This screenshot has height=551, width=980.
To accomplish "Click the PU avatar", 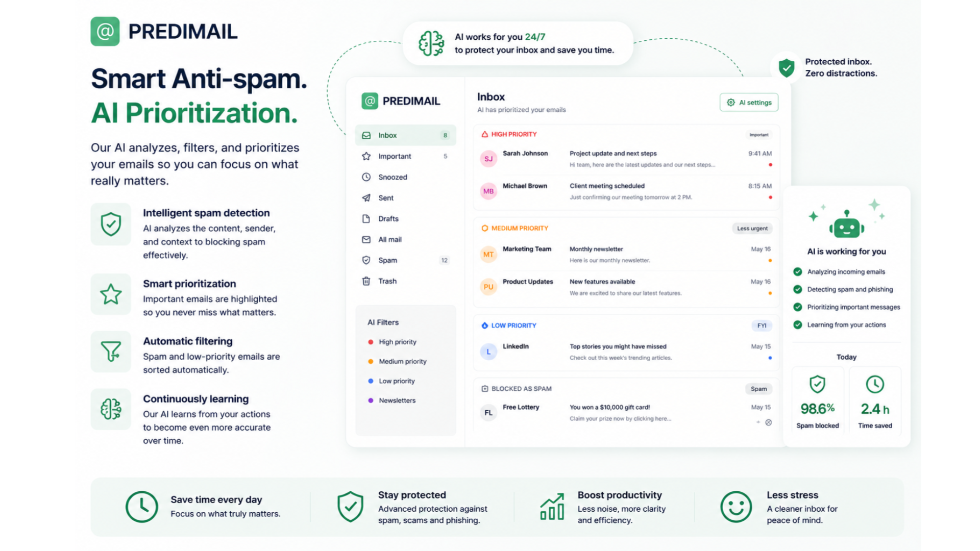I will pyautogui.click(x=488, y=287).
